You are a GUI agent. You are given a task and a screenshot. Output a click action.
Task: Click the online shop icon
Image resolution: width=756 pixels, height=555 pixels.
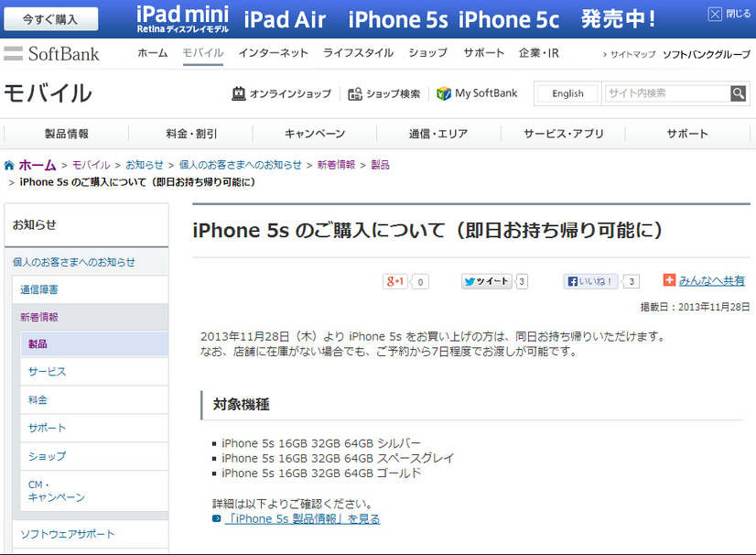click(x=238, y=93)
